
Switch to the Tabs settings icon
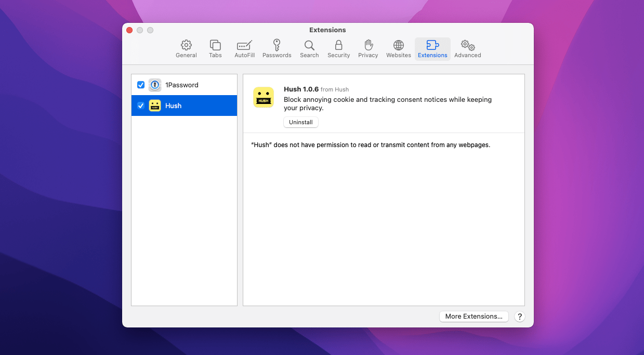point(215,48)
